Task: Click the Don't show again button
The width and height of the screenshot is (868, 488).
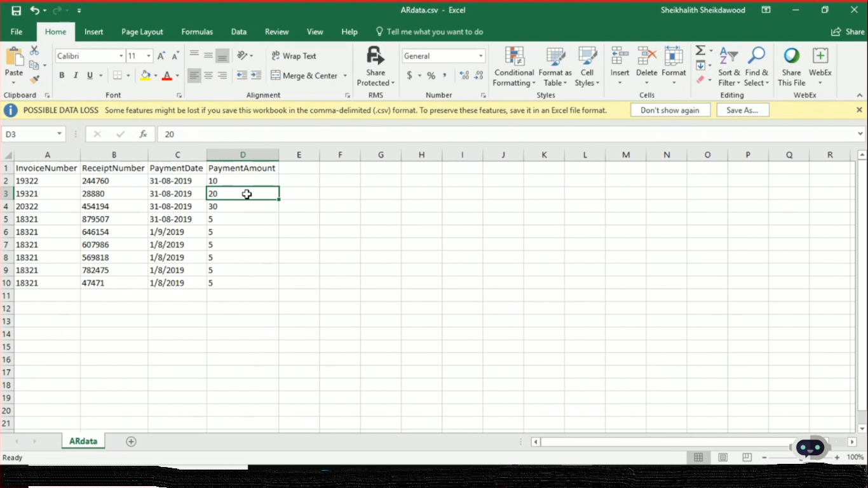Action: (x=670, y=110)
